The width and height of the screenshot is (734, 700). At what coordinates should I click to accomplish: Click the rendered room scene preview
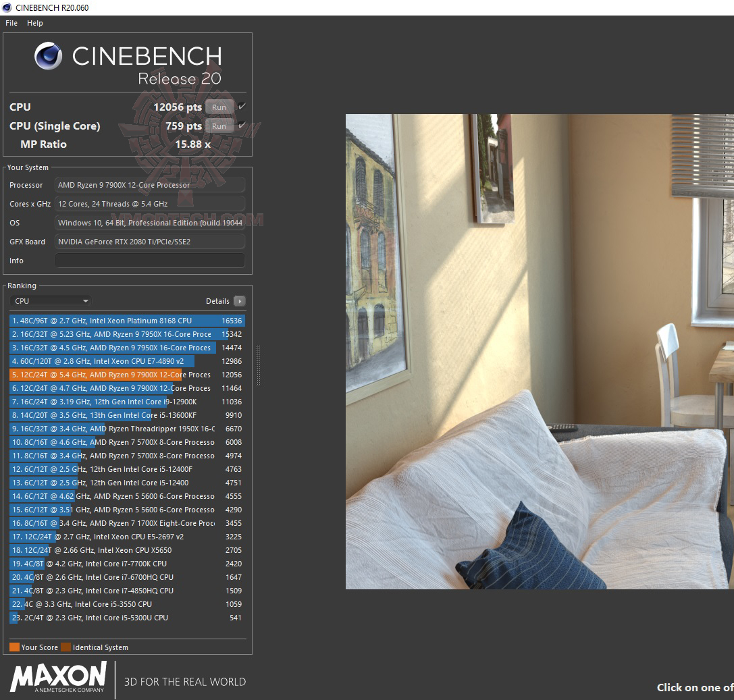[x=540, y=352]
